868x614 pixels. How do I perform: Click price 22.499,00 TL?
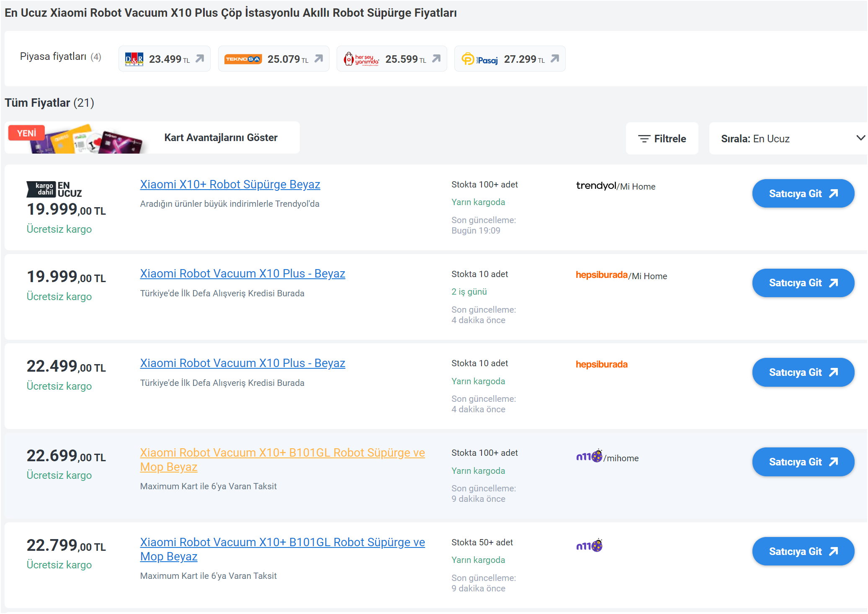(x=66, y=366)
